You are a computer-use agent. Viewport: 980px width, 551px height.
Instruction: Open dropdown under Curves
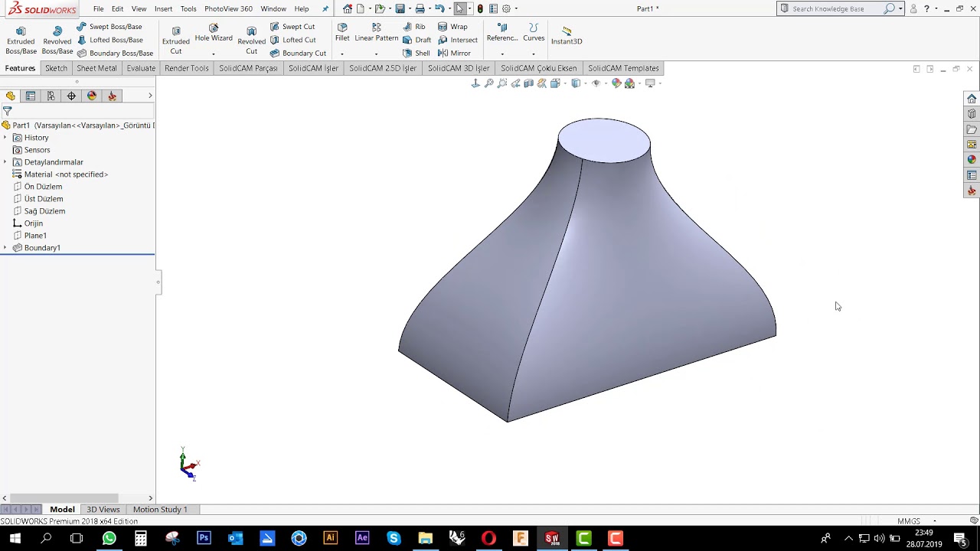point(534,54)
